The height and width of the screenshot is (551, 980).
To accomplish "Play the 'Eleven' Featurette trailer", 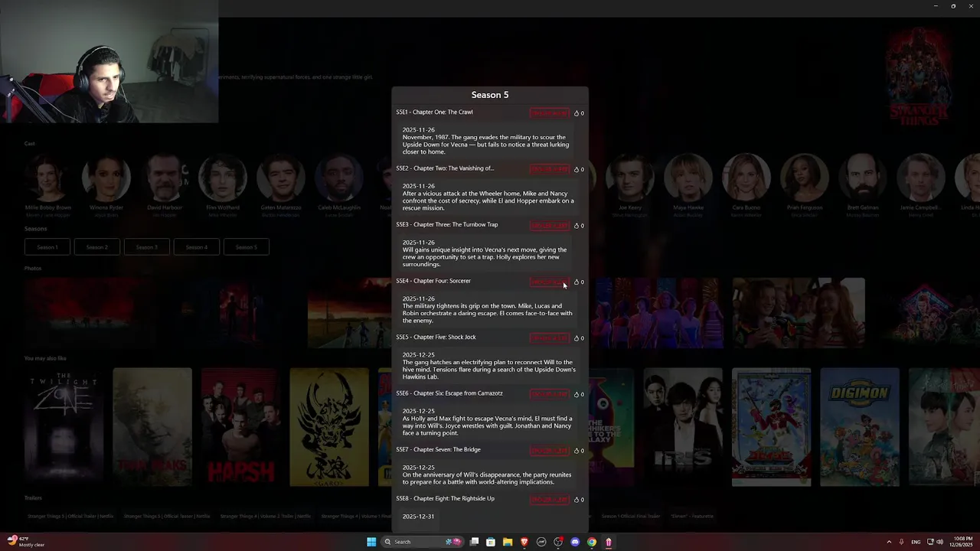I will coord(691,517).
